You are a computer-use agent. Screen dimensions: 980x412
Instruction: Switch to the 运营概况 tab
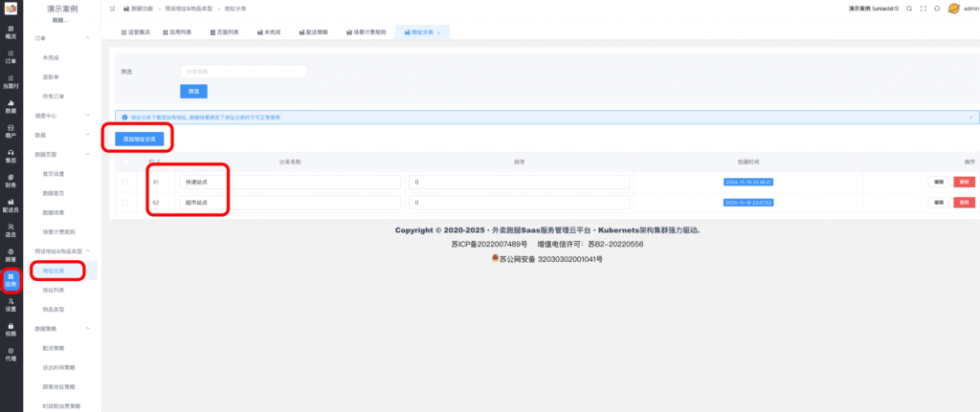[x=136, y=33]
